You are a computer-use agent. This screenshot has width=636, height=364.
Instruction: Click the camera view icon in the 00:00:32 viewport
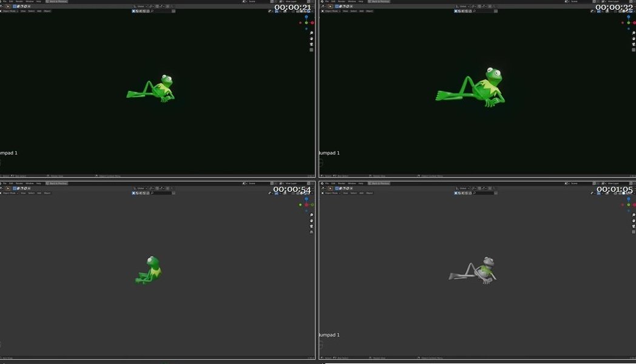tap(634, 44)
